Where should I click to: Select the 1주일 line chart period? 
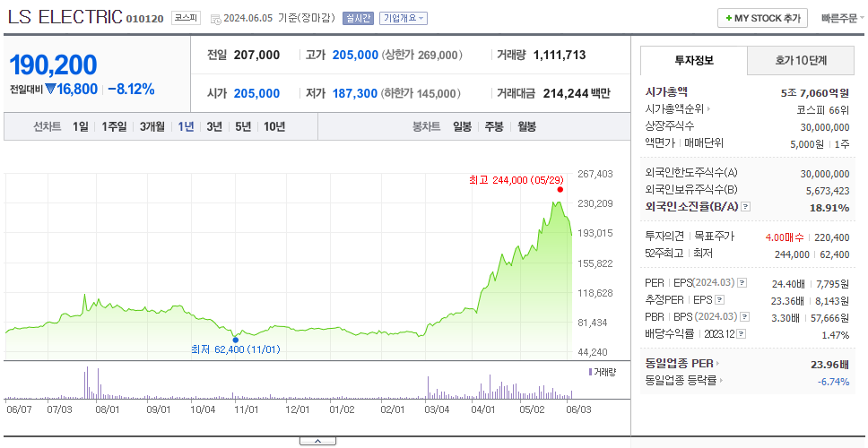coord(114,126)
